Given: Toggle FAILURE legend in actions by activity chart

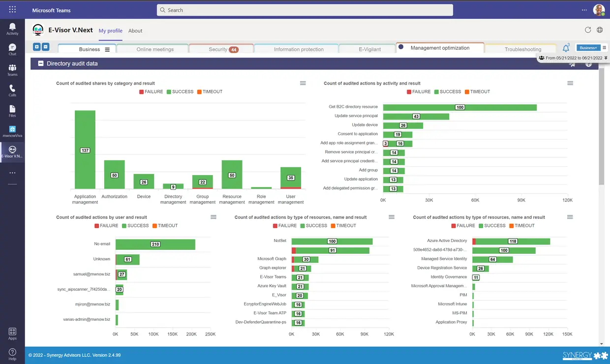Looking at the screenshot, I should click(419, 91).
